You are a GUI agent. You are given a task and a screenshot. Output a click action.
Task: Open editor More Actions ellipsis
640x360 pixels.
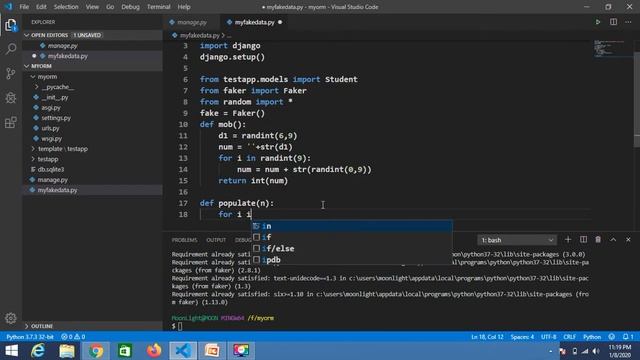point(628,22)
